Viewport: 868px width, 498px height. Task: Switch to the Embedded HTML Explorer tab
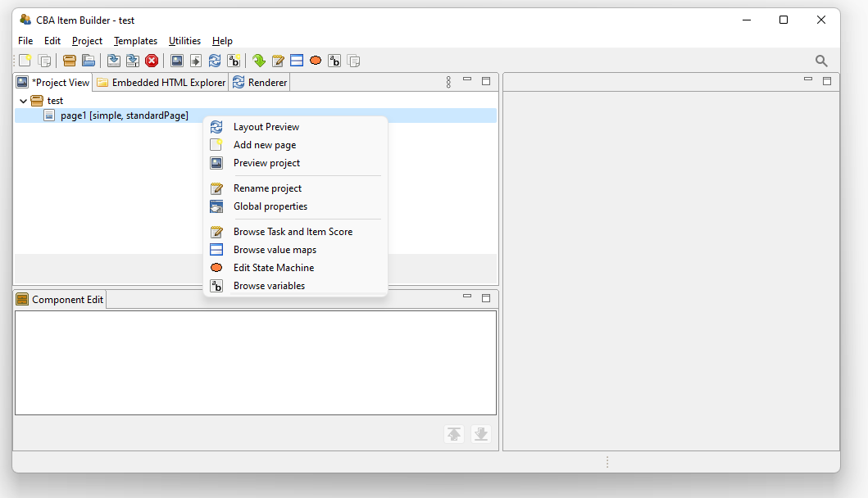coord(161,83)
